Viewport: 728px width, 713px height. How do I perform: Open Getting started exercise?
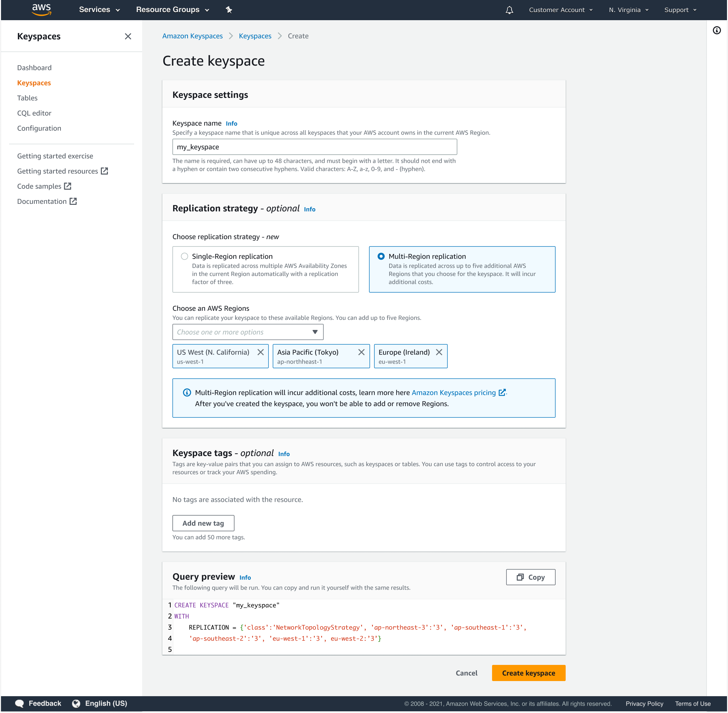click(x=55, y=156)
